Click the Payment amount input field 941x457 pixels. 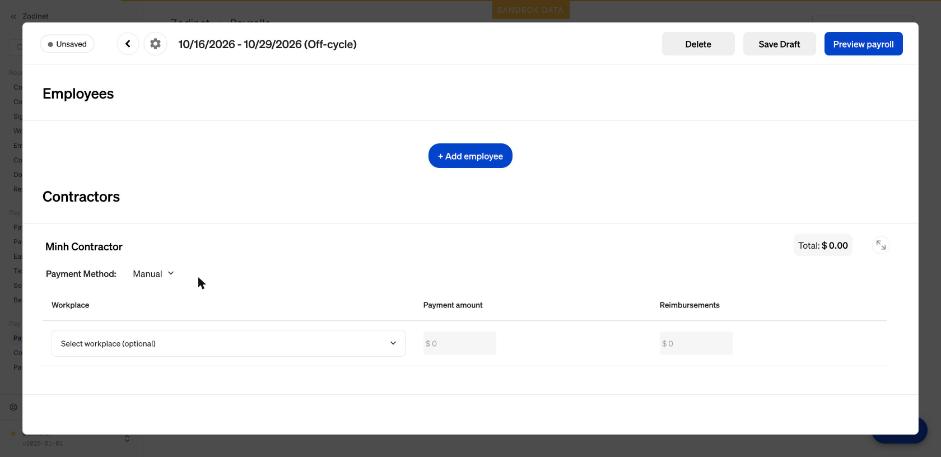(x=460, y=344)
